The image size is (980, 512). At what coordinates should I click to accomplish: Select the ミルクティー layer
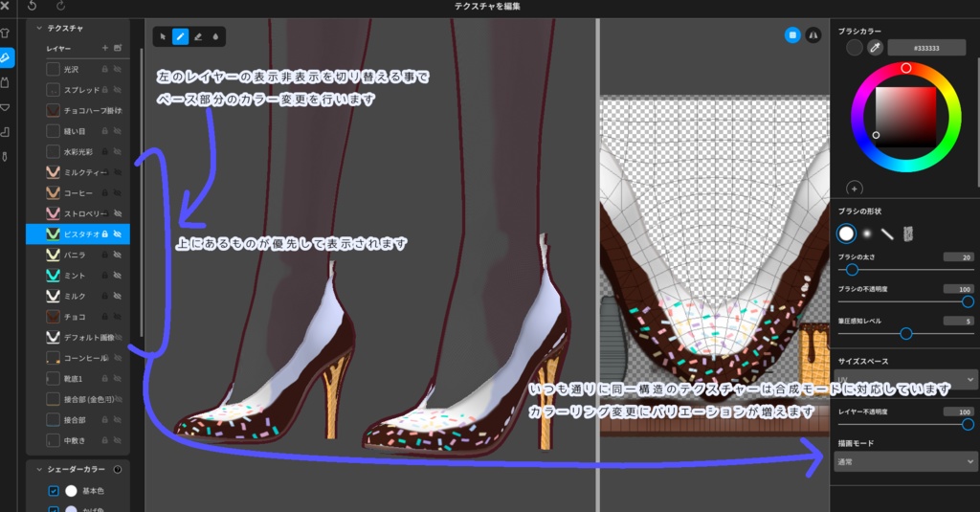click(x=78, y=172)
